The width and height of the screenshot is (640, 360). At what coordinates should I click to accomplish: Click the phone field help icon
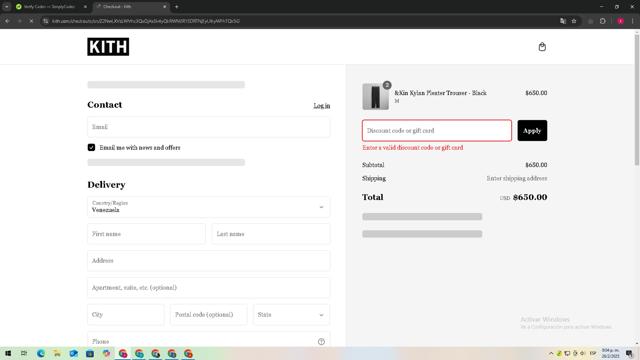click(321, 342)
